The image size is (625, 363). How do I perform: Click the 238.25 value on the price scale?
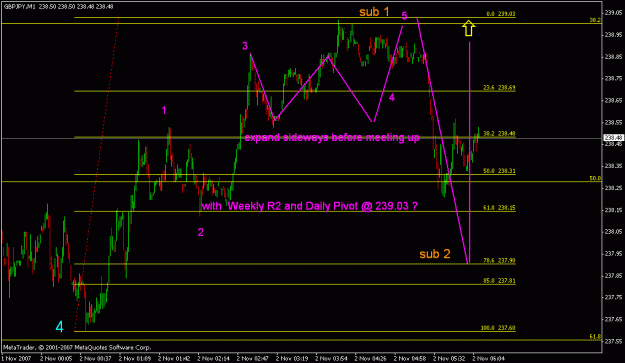pyautogui.click(x=614, y=188)
